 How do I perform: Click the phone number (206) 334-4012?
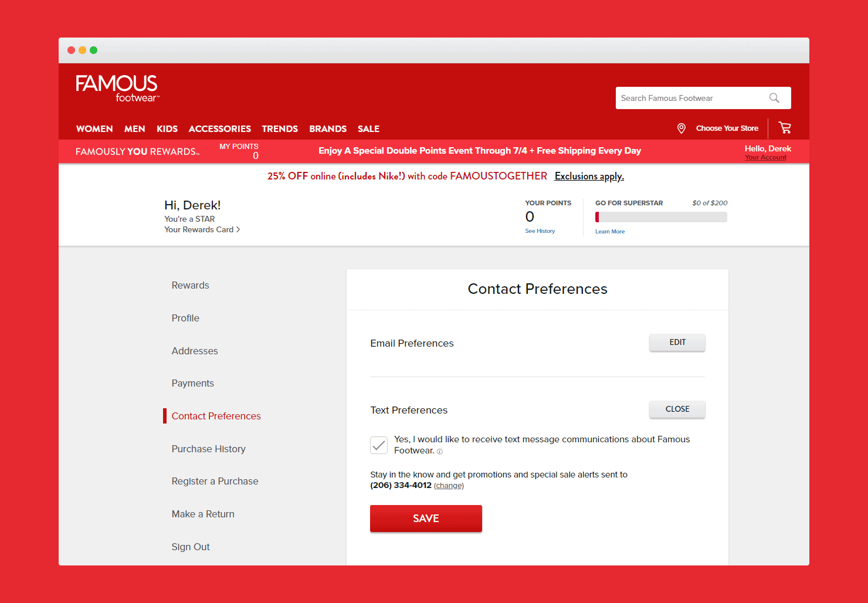[401, 486]
